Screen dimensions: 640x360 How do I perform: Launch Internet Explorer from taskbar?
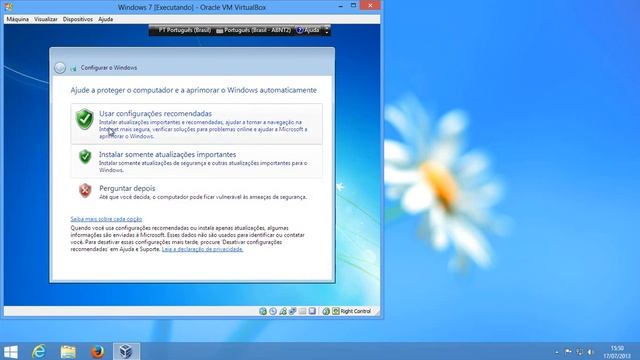tap(39, 351)
